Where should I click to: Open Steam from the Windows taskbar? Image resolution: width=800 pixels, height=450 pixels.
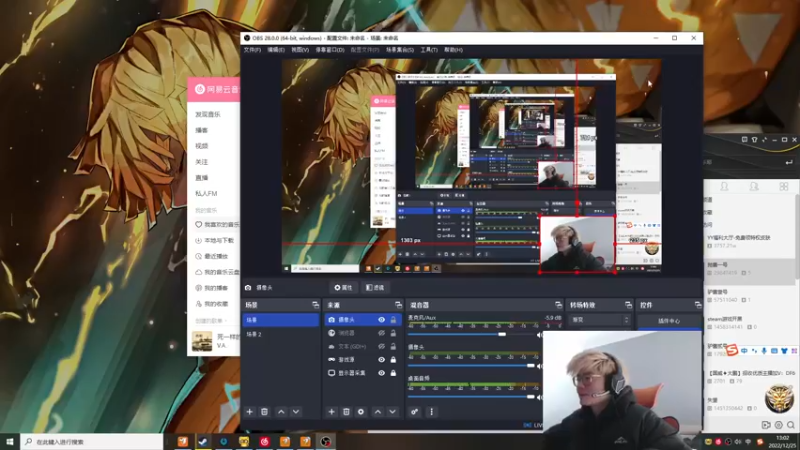203,441
